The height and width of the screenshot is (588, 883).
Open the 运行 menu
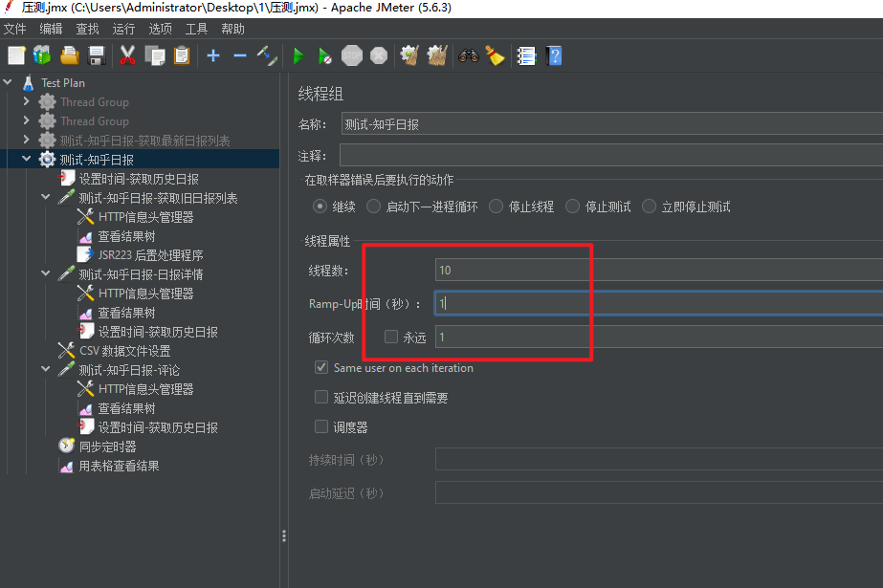click(x=123, y=29)
